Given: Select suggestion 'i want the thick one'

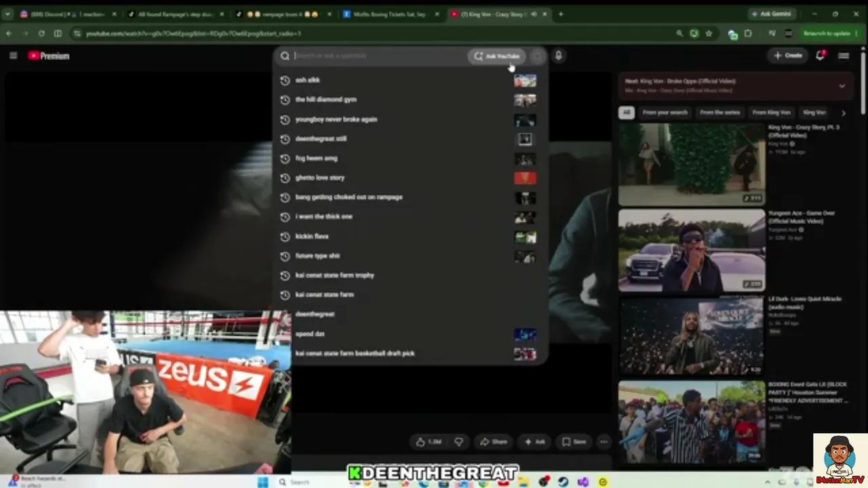Looking at the screenshot, I should tap(411, 217).
